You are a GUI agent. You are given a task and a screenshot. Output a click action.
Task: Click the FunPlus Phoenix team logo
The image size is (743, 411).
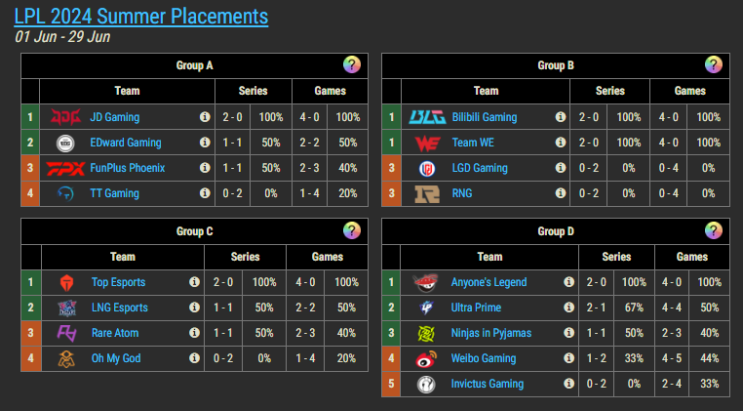coord(65,168)
